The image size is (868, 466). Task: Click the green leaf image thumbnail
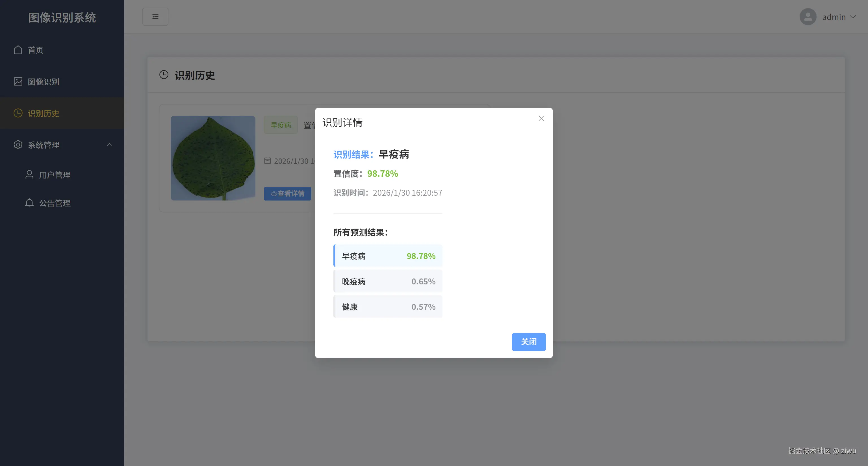point(212,158)
